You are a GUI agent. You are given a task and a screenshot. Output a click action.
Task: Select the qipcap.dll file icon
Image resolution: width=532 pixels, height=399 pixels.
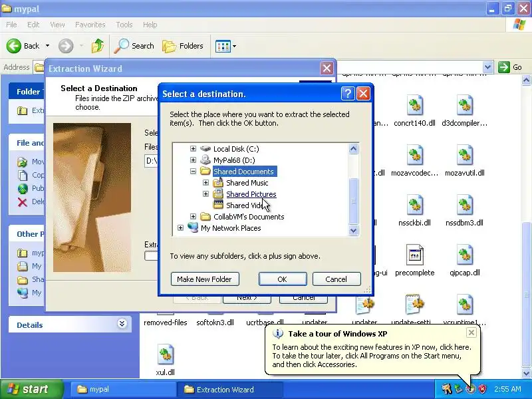pyautogui.click(x=464, y=255)
